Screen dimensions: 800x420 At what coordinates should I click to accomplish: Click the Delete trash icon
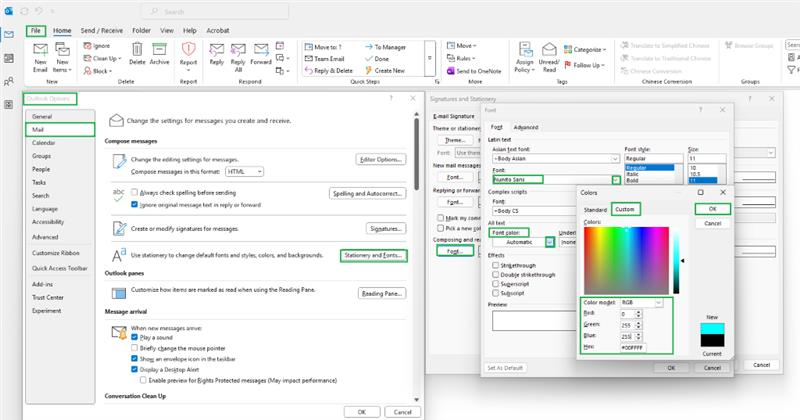coord(137,50)
